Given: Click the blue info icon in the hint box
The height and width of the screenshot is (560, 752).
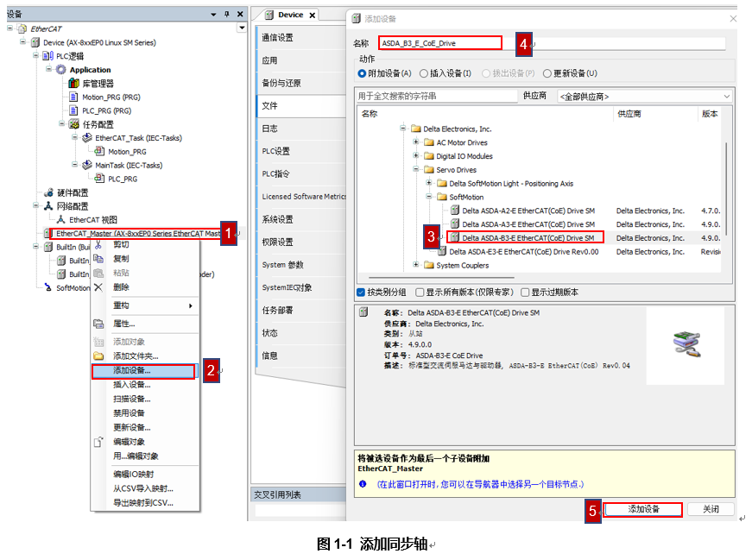Looking at the screenshot, I should tap(363, 484).
